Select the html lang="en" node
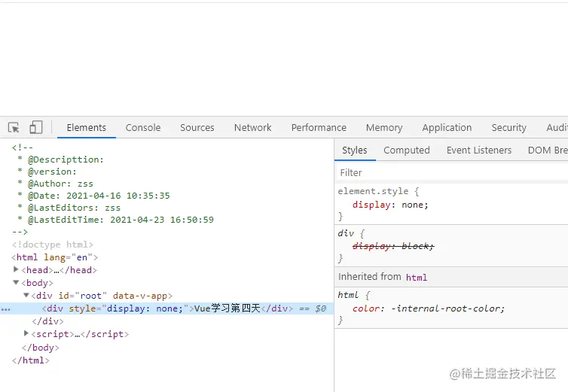The width and height of the screenshot is (568, 392). 55,257
